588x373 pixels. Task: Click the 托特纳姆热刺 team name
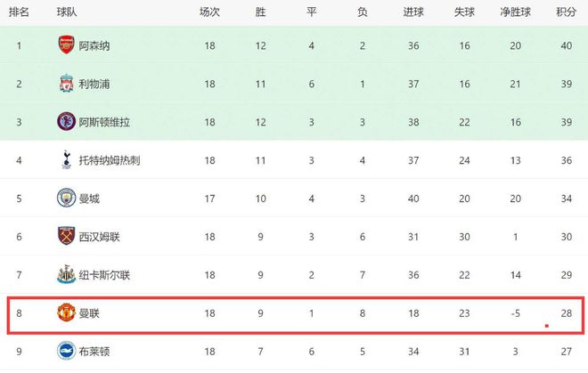point(110,160)
